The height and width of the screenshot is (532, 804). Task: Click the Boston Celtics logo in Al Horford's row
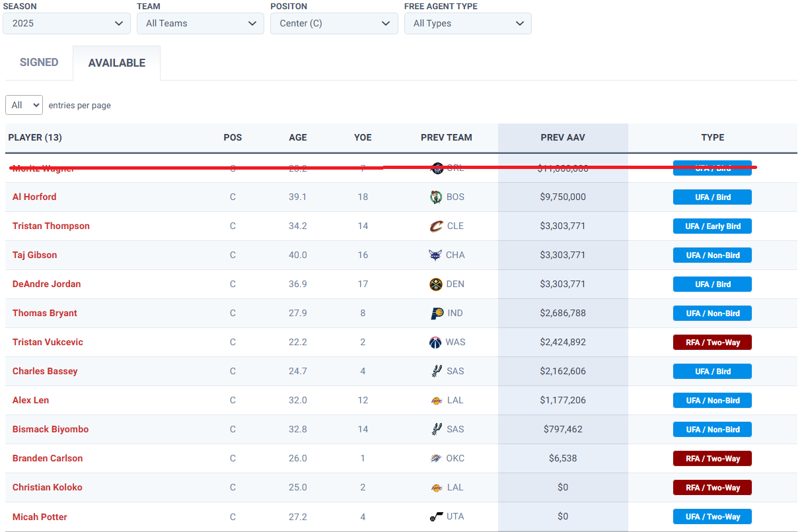[x=436, y=197]
